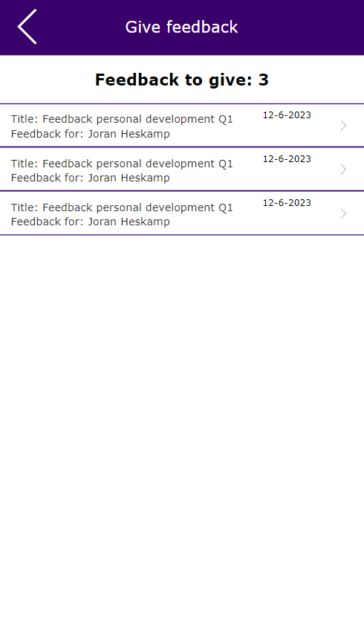Open the second feedback item's chevron arrow
This screenshot has height=641, width=364.
[343, 170]
